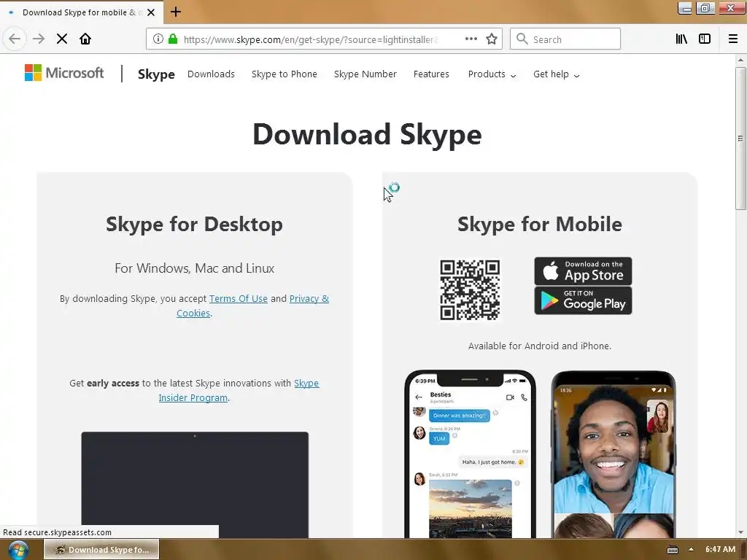Screen dimensions: 747x560
Task: Close the Download Skype tab
Action: (151, 12)
